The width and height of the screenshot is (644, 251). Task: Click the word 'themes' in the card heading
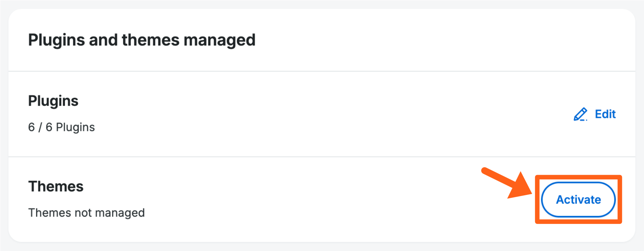tap(150, 40)
